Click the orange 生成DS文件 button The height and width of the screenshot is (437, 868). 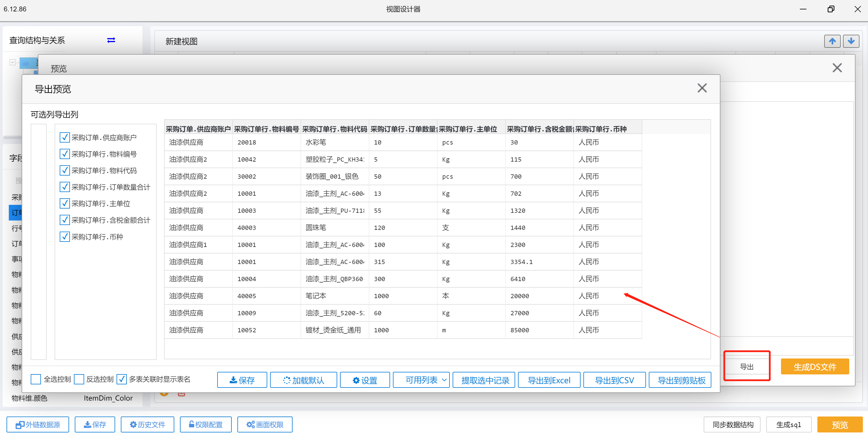pyautogui.click(x=815, y=366)
